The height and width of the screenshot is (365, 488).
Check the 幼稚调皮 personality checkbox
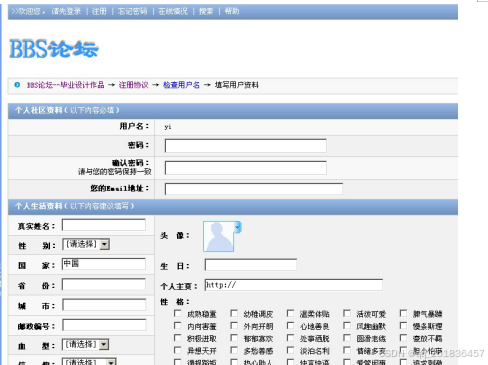pos(234,314)
